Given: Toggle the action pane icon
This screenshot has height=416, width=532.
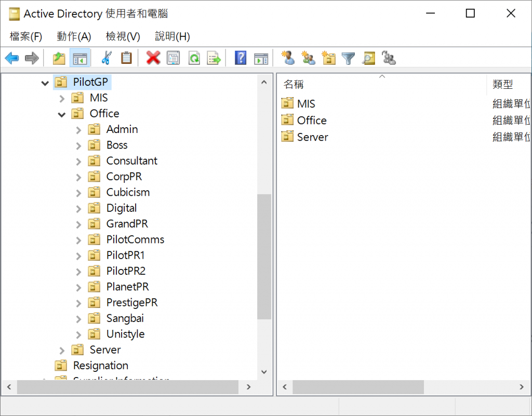Looking at the screenshot, I should (261, 58).
